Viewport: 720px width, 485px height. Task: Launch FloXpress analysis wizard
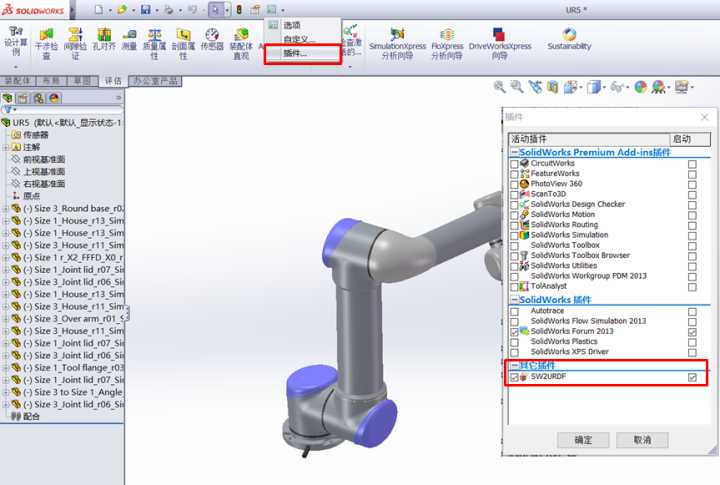point(447,44)
